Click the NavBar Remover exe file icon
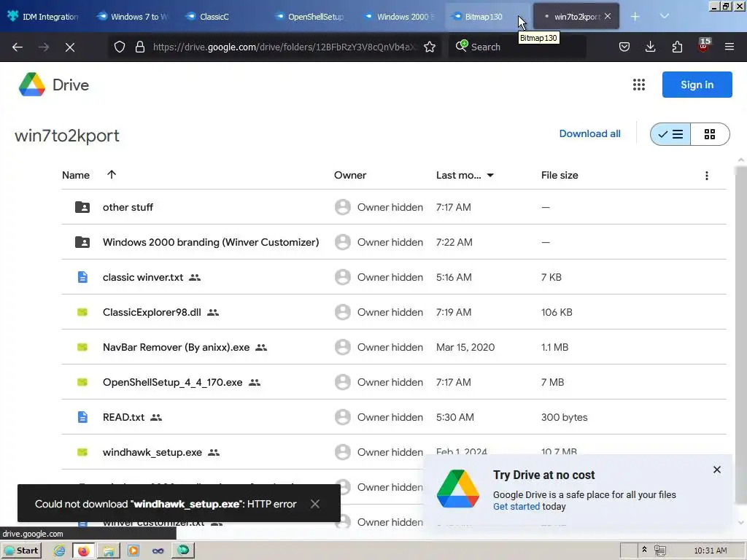The image size is (747, 560). point(82,347)
